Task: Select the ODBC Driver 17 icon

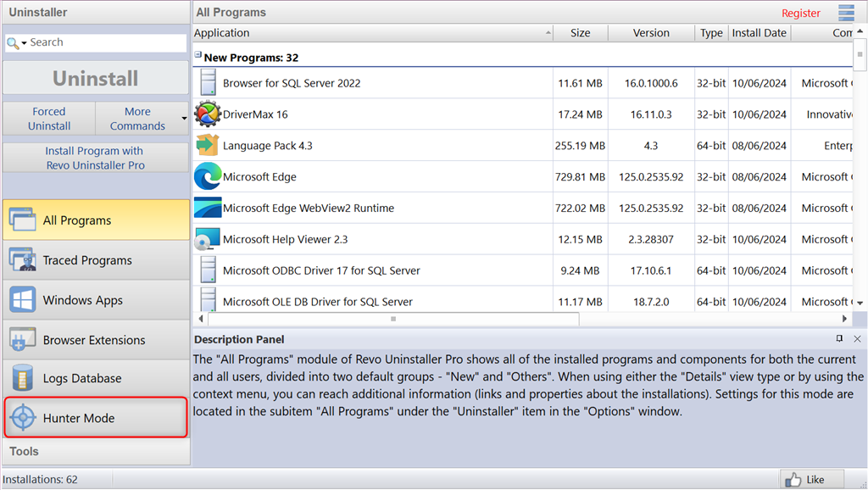Action: [209, 270]
